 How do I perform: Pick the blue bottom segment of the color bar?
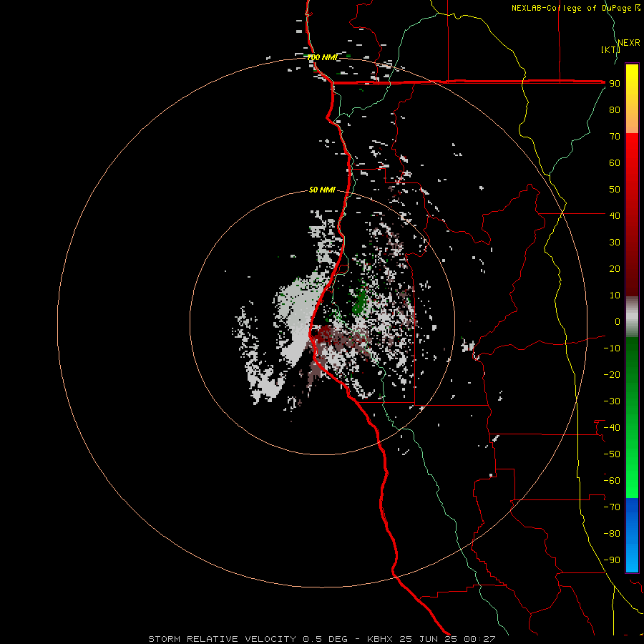click(x=632, y=535)
